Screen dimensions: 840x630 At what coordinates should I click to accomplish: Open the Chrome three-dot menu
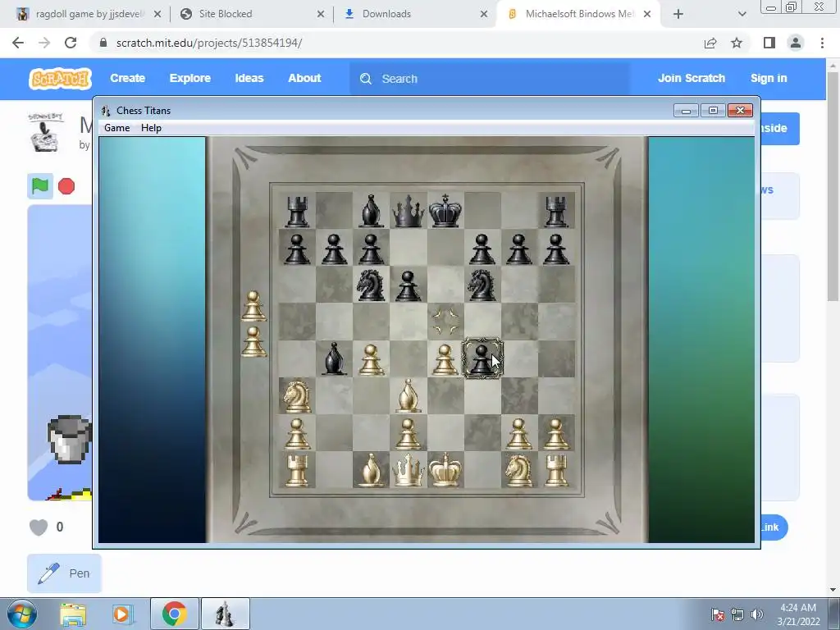[x=822, y=43]
